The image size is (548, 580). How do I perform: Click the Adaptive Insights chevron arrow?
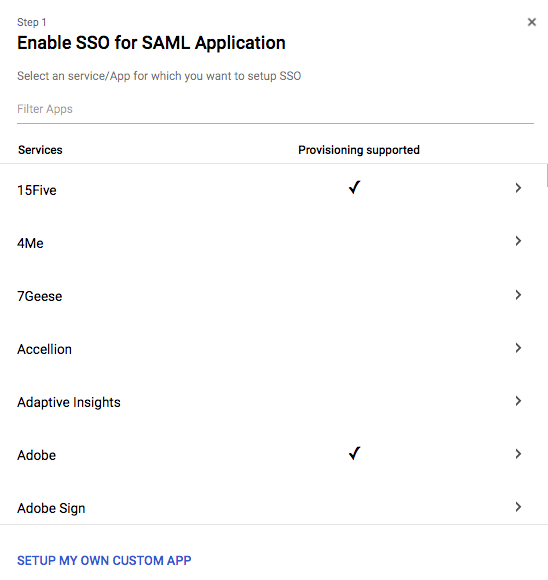click(x=518, y=401)
